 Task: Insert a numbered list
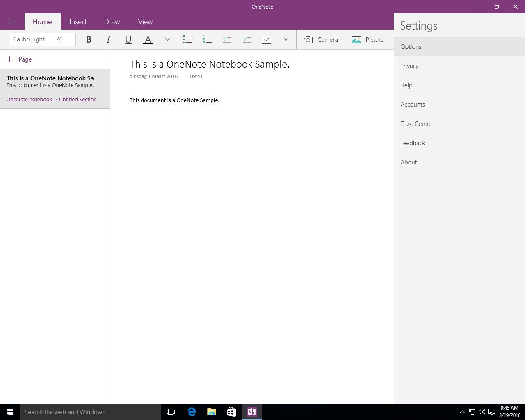(208, 39)
